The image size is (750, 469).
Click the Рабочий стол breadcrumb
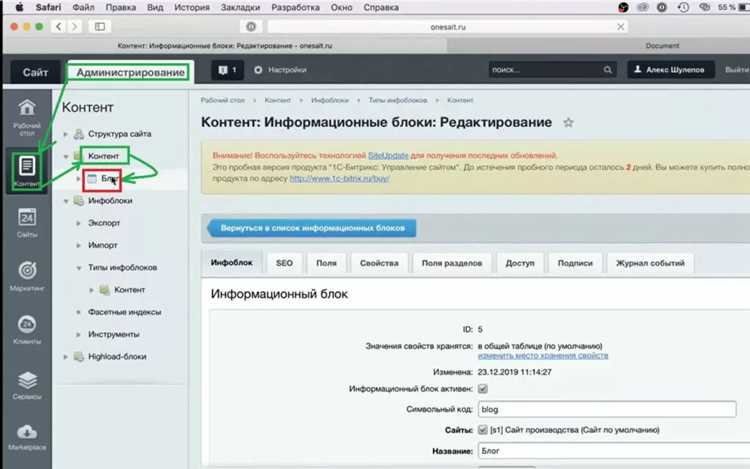[x=222, y=100]
